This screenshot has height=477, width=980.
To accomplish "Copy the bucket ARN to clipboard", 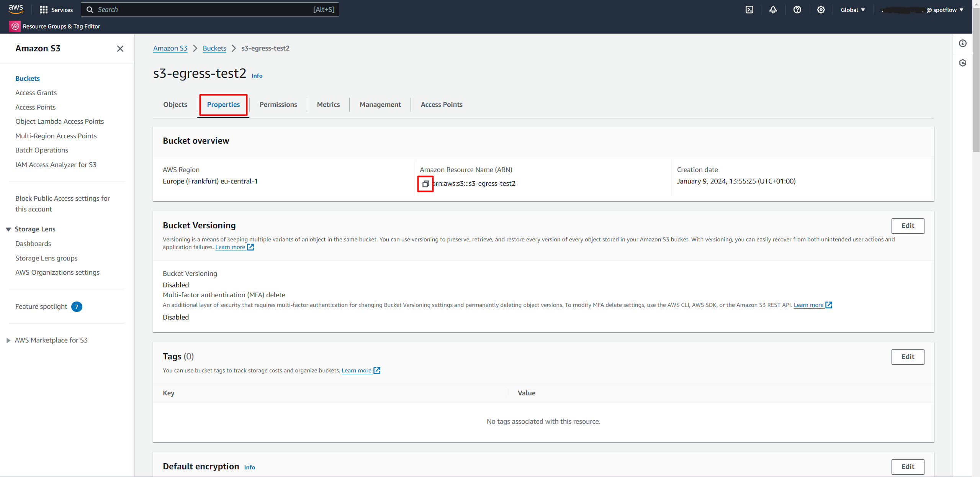I will pos(425,184).
